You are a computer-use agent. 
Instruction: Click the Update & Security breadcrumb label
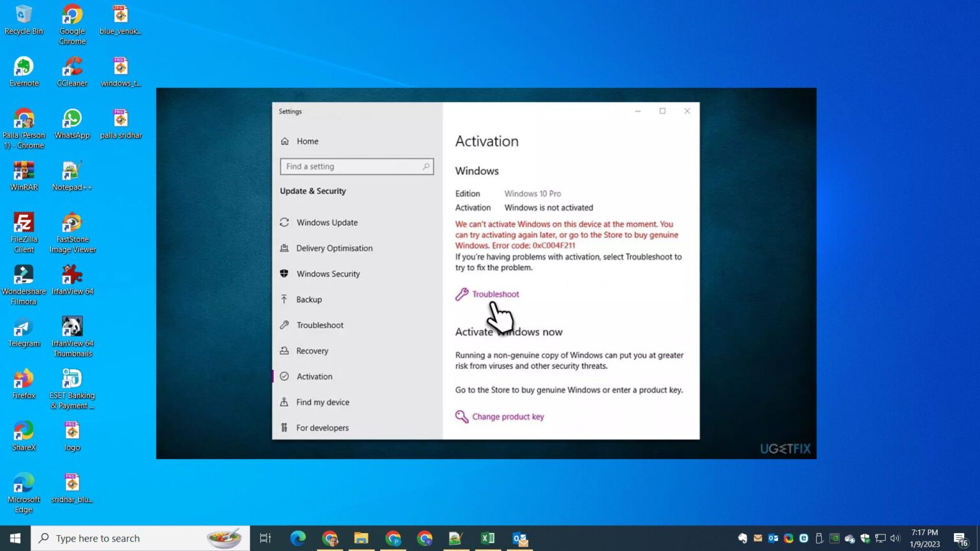tap(313, 191)
